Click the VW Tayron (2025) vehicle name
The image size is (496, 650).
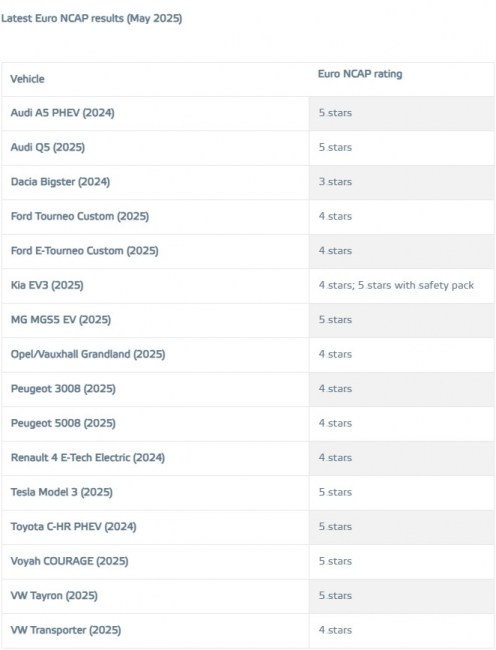[54, 596]
